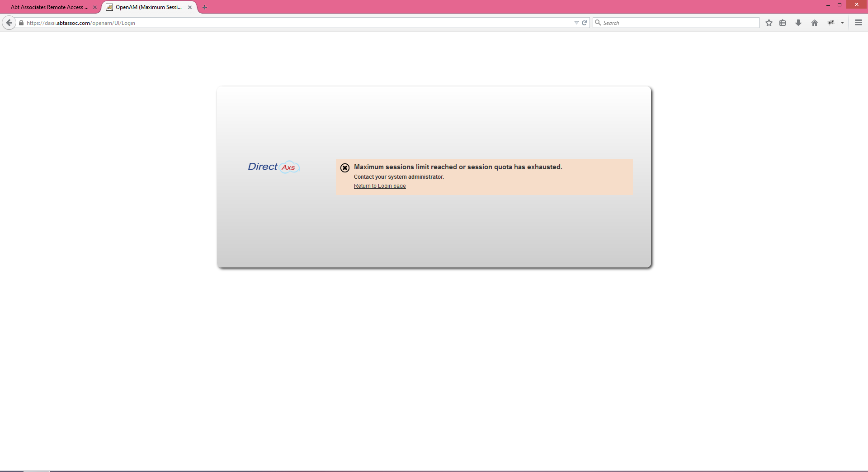
Task: Open the URL bar history dropdown
Action: coord(576,23)
